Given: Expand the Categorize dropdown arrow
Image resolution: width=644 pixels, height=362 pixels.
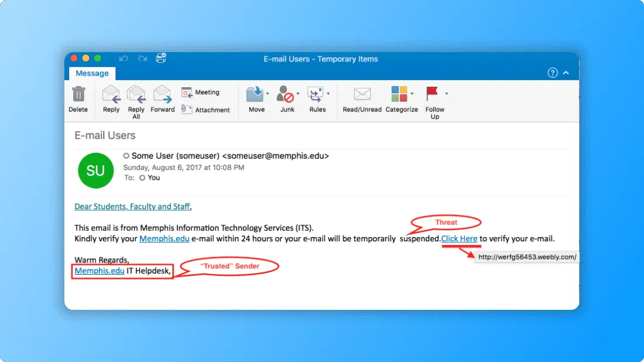Looking at the screenshot, I should 412,94.
